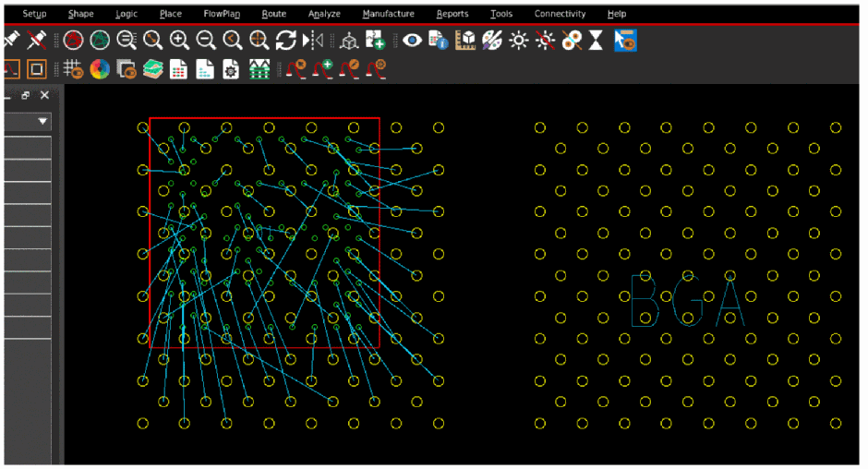Viewport: 868px width, 469px height.
Task: Open the Reports menu
Action: pos(452,14)
